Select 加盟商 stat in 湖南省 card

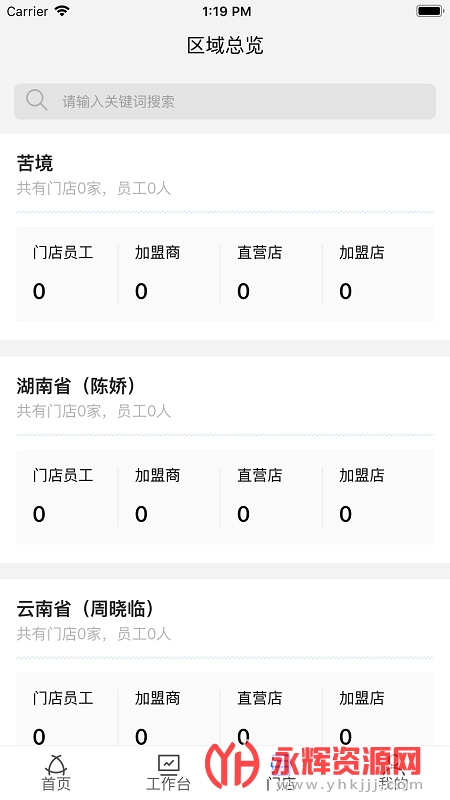tap(169, 497)
